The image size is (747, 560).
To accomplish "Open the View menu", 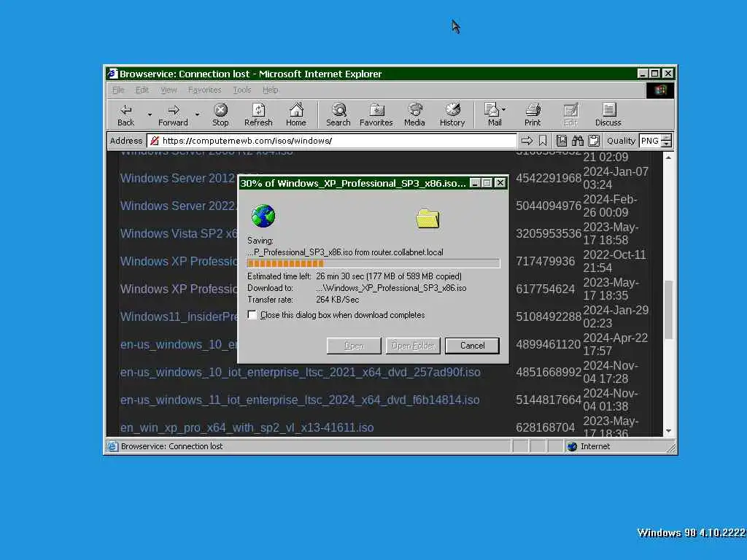I will [169, 90].
